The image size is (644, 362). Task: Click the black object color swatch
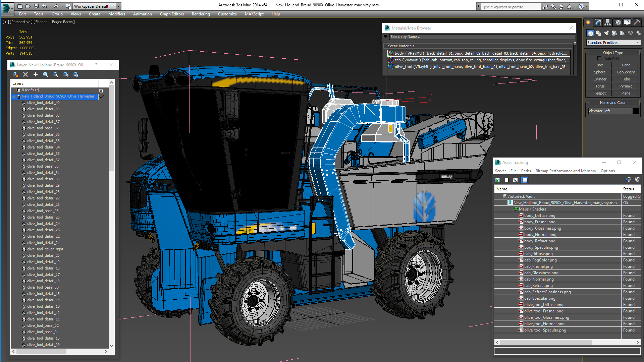(x=636, y=111)
